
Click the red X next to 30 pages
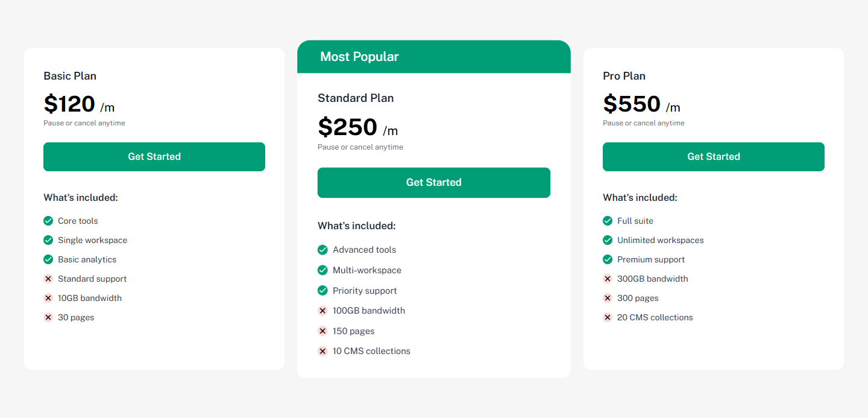point(48,317)
